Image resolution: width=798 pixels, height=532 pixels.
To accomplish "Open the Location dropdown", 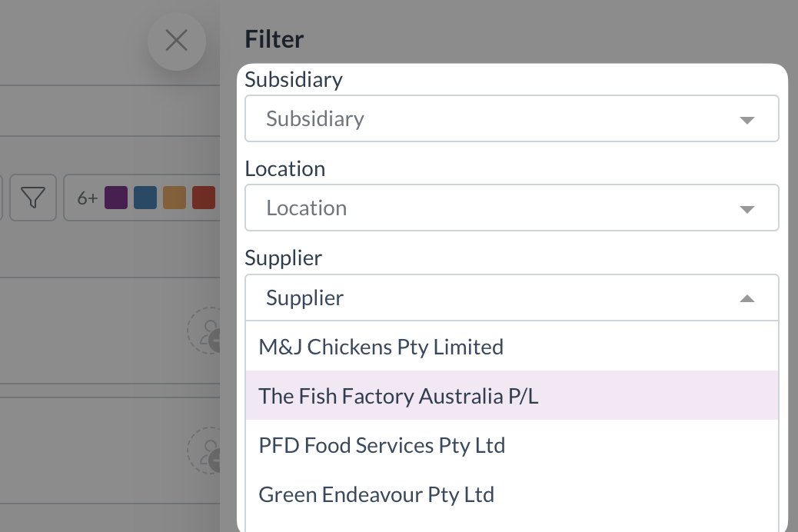I will [x=512, y=208].
